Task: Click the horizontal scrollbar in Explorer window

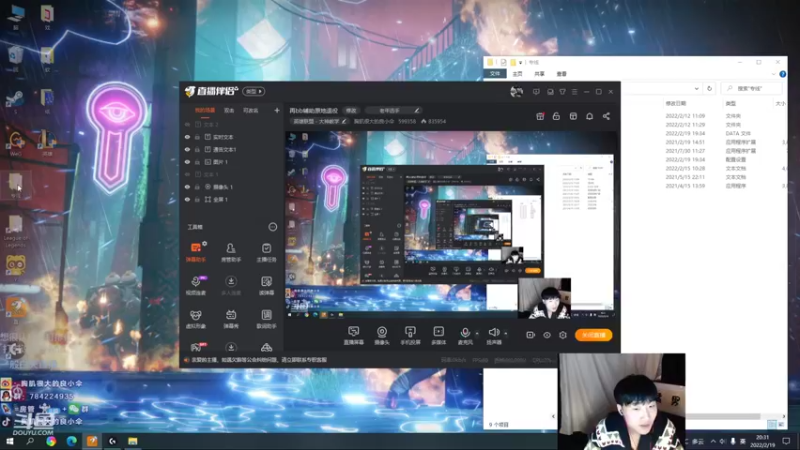Action: (x=722, y=416)
